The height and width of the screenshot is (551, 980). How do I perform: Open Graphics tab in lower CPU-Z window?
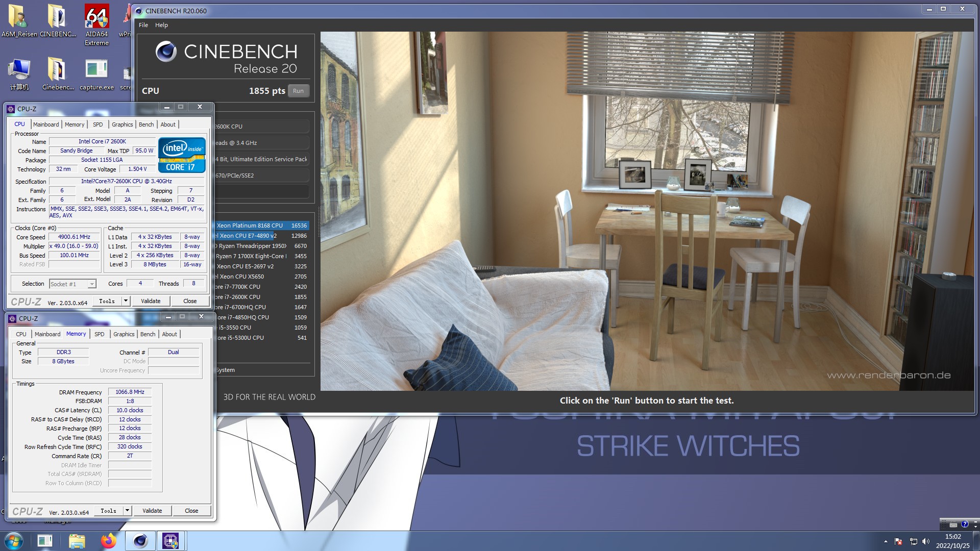(124, 334)
